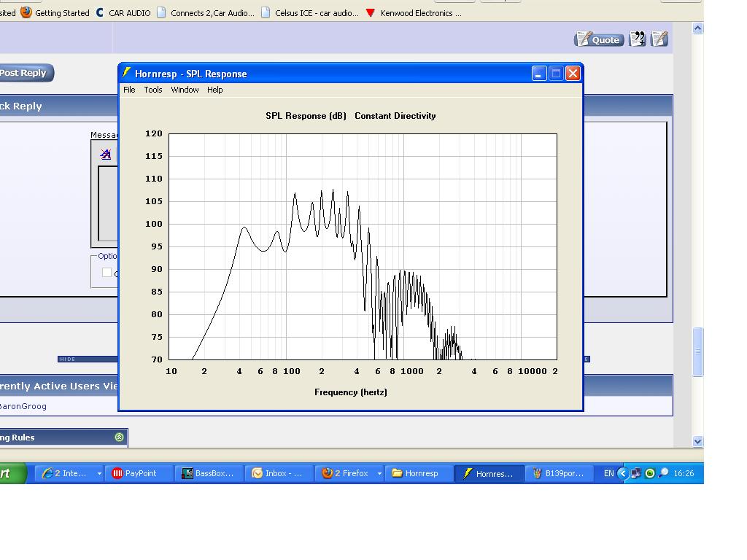This screenshot has height=560, width=747.
Task: Open the Help menu in Hornresp
Action: click(215, 90)
